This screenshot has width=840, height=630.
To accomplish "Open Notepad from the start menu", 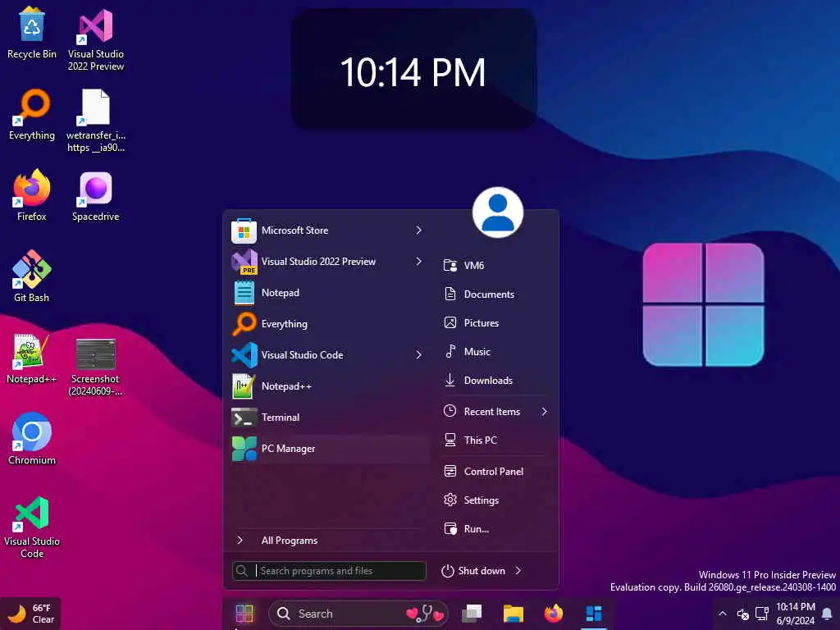I will [330, 293].
